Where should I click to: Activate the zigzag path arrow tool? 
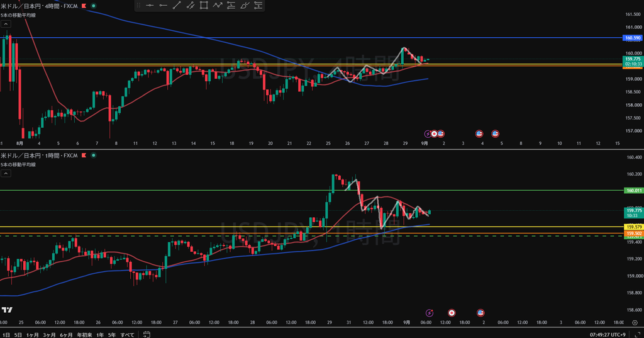[217, 5]
